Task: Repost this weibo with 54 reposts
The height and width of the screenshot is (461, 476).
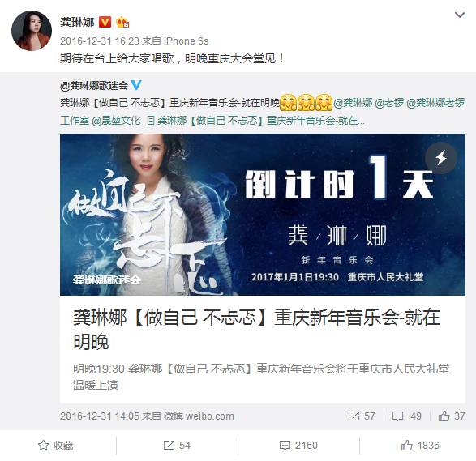Action: tap(177, 446)
